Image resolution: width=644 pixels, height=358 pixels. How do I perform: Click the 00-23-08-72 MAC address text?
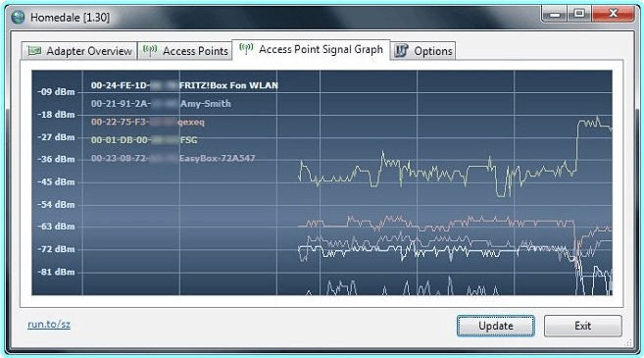coord(121,158)
